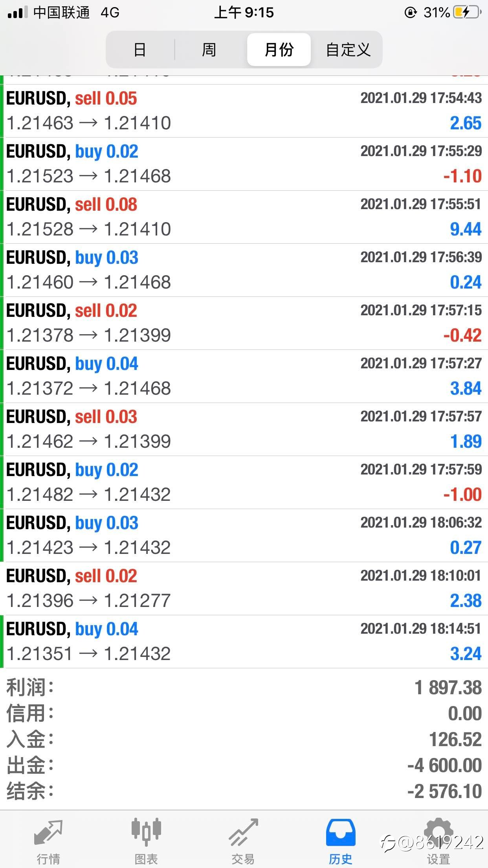Open the EURUSD sell 0.02 trade at 18:10:01
The width and height of the screenshot is (488, 868).
[244, 588]
